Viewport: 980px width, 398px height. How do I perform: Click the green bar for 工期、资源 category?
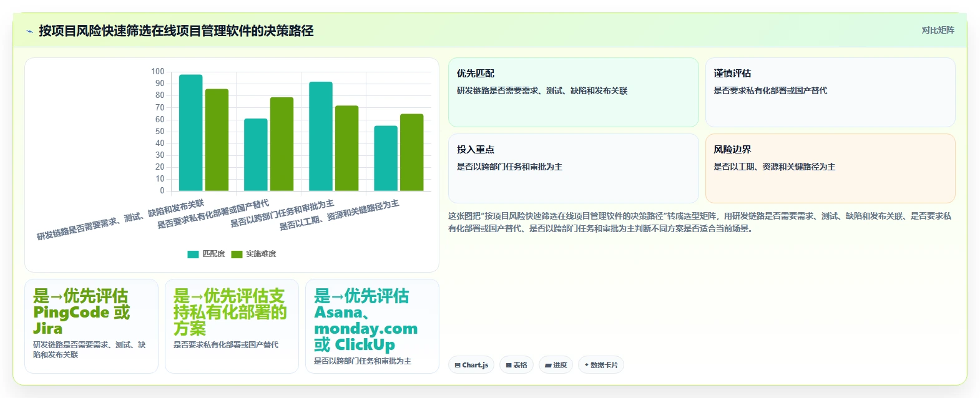click(x=411, y=152)
